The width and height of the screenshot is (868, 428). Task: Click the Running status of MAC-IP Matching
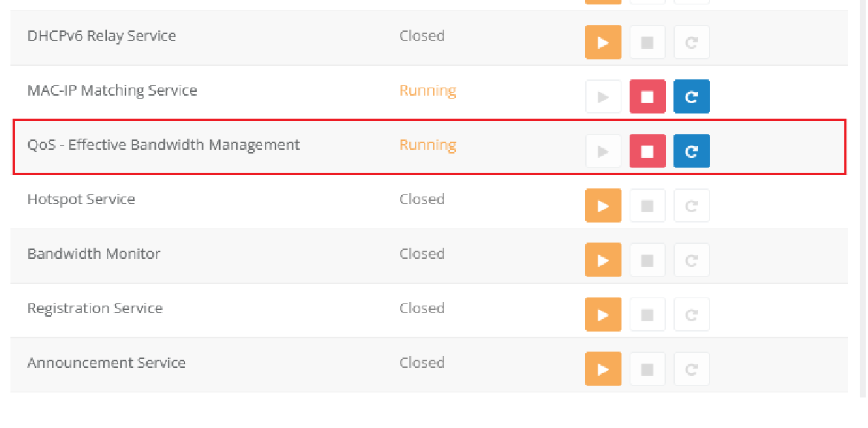[x=428, y=90]
